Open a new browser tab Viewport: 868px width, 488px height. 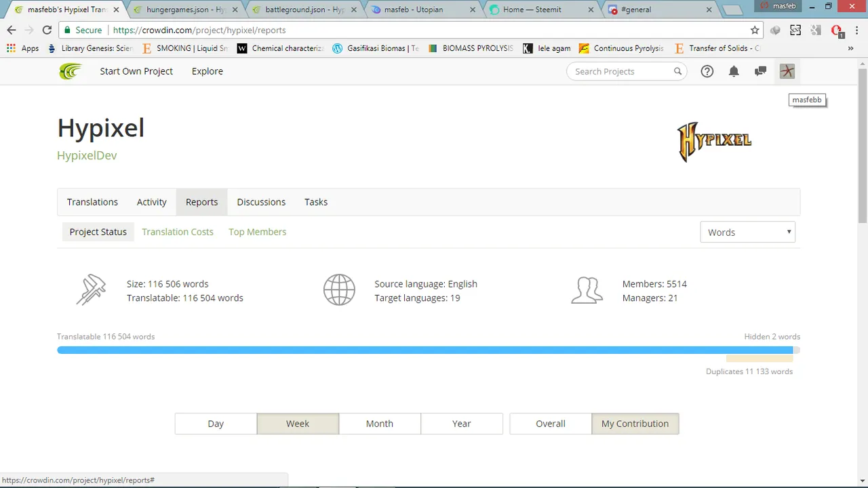pyautogui.click(x=732, y=10)
